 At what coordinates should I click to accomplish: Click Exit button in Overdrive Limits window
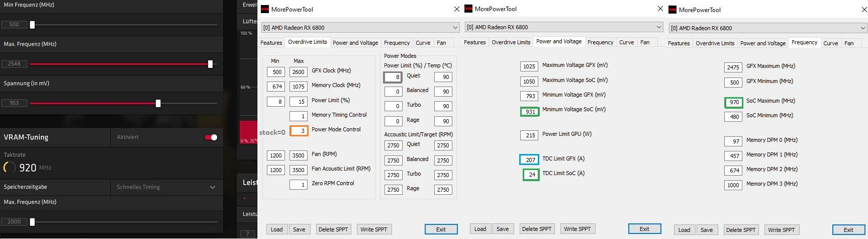(441, 229)
